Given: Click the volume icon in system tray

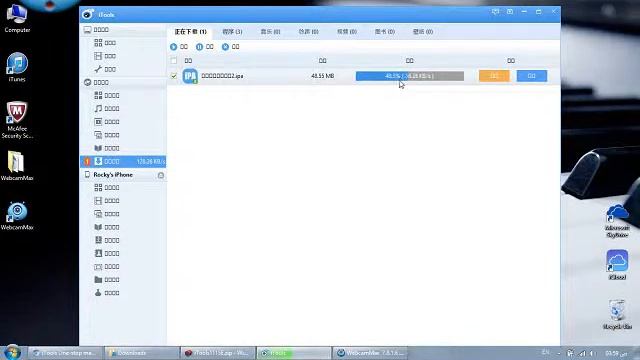Looking at the screenshot, I should click(592, 353).
